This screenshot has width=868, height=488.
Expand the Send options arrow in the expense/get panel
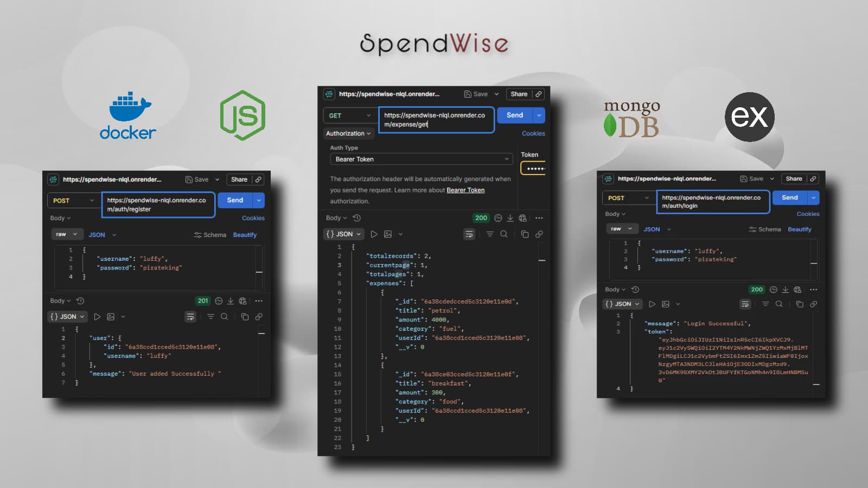(539, 115)
